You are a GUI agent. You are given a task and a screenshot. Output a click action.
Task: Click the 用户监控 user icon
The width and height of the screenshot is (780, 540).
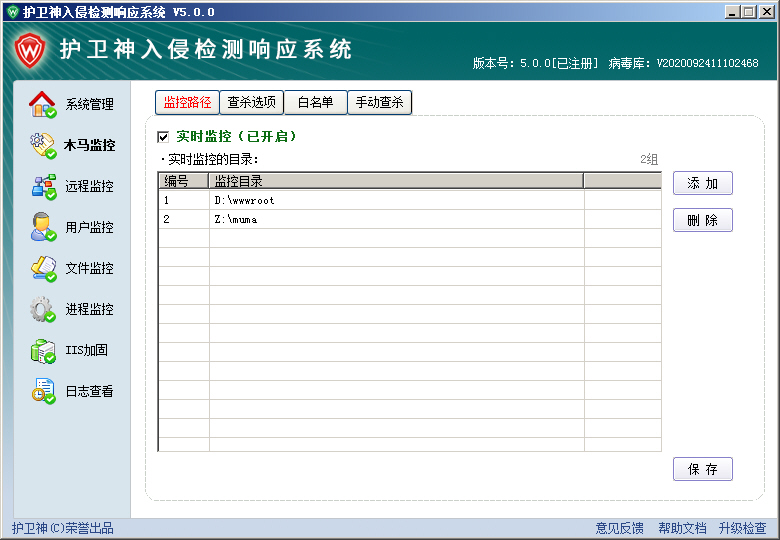click(x=42, y=227)
